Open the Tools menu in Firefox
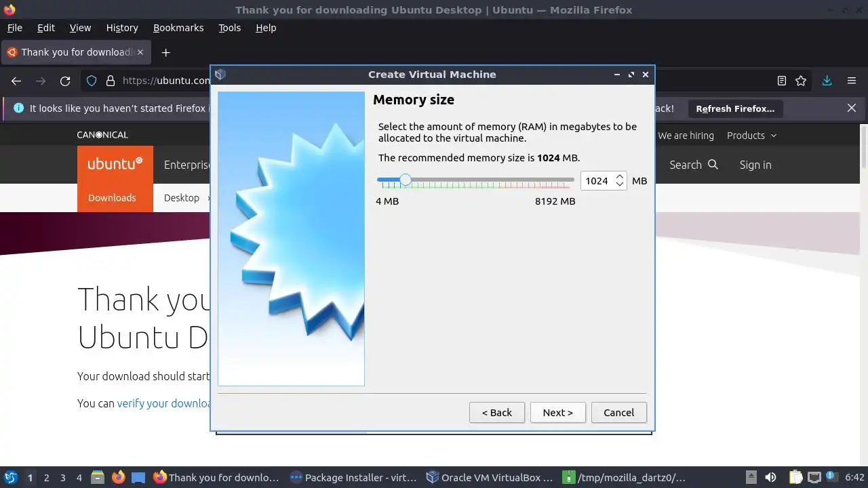 (229, 28)
